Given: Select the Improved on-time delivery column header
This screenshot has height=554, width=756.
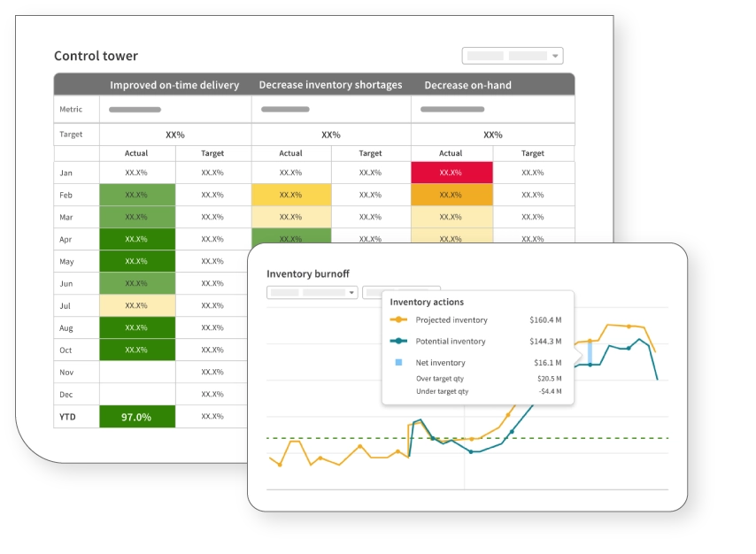Looking at the screenshot, I should tap(174, 85).
